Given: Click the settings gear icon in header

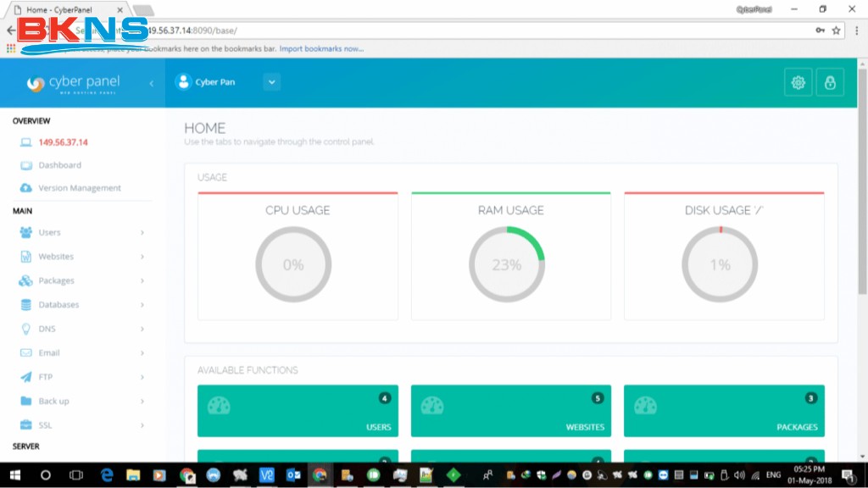Looking at the screenshot, I should pos(798,82).
